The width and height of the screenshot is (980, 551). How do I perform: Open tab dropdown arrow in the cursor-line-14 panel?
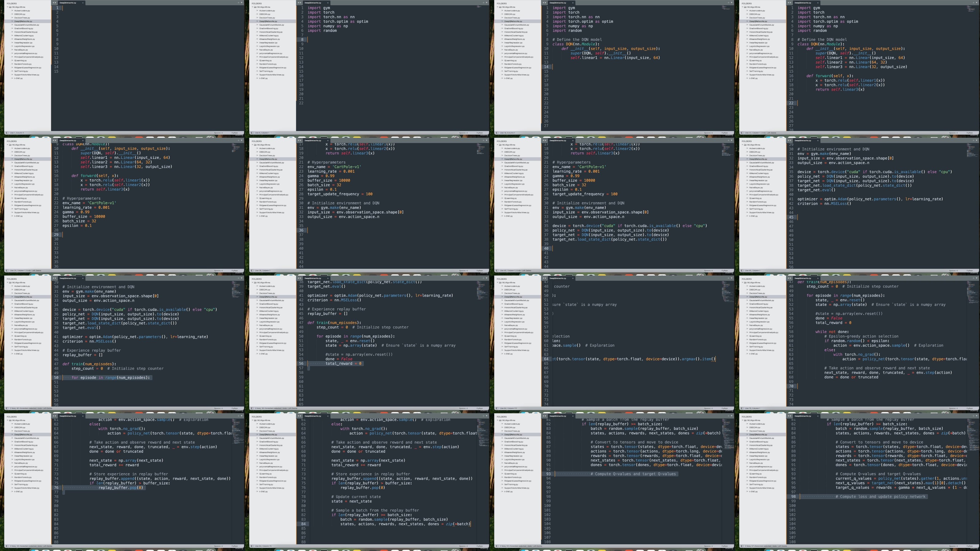(x=732, y=3)
